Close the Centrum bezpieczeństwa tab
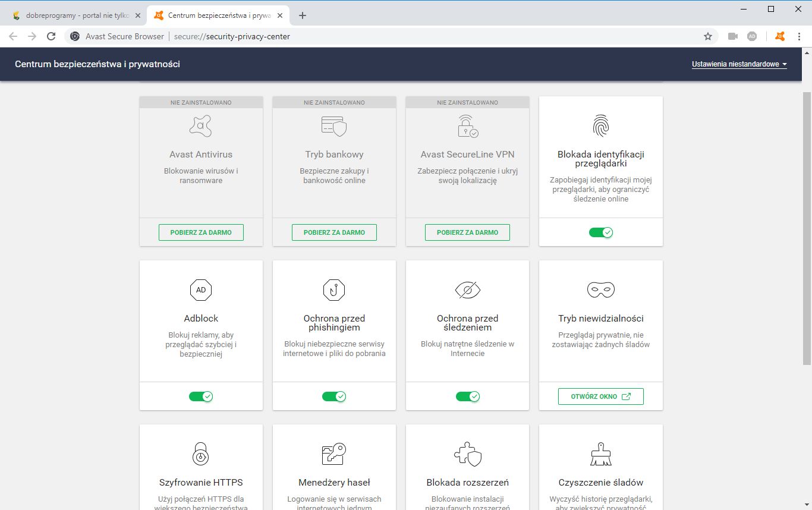Screen dimensions: 812x510 coord(279,15)
